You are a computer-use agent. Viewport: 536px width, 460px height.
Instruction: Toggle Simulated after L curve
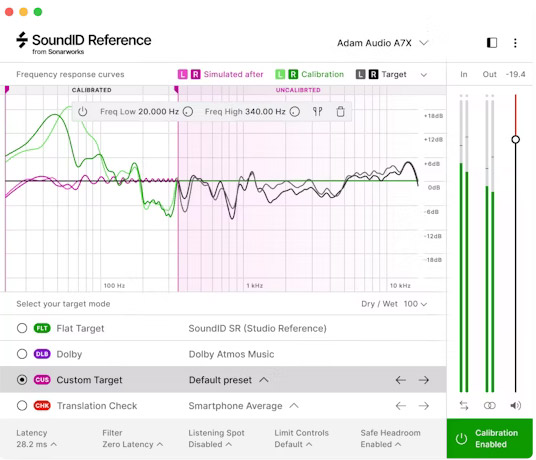point(183,74)
